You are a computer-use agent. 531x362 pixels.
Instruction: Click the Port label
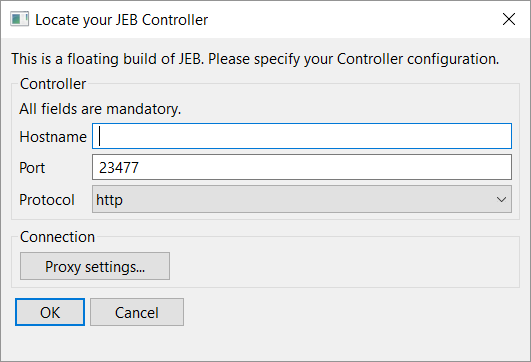32,168
